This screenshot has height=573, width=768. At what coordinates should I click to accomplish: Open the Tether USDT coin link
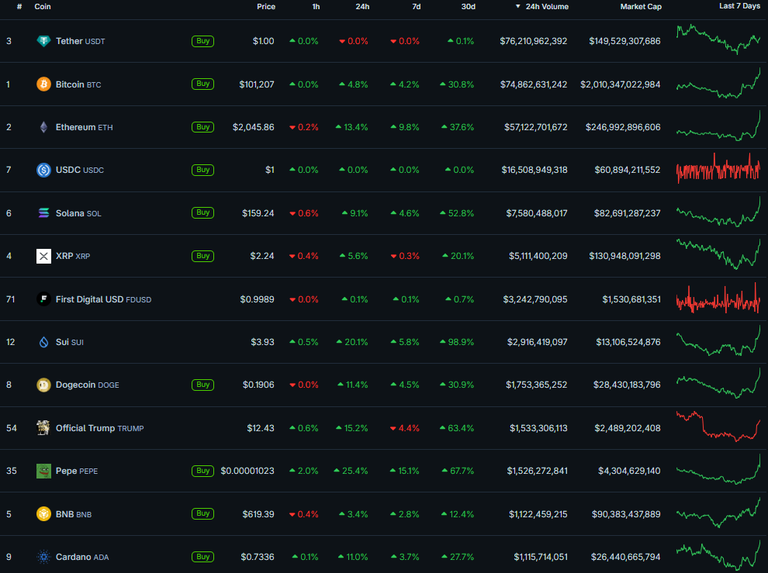click(x=80, y=41)
